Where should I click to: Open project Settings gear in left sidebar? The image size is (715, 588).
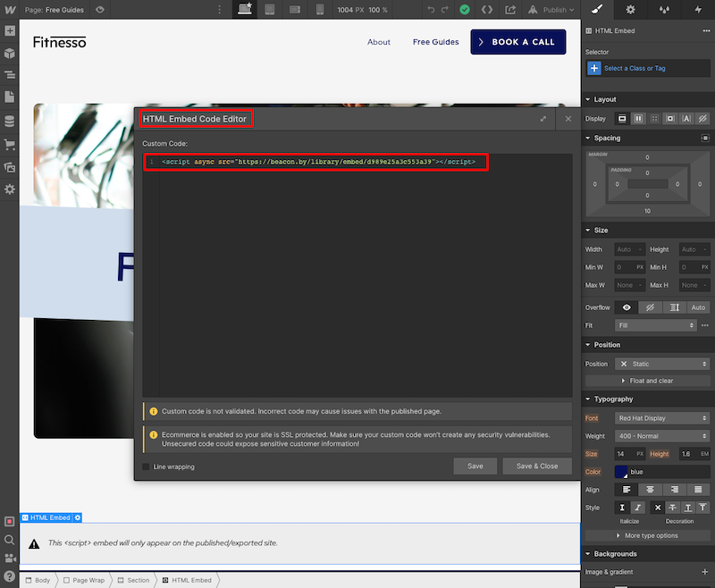(x=10, y=189)
